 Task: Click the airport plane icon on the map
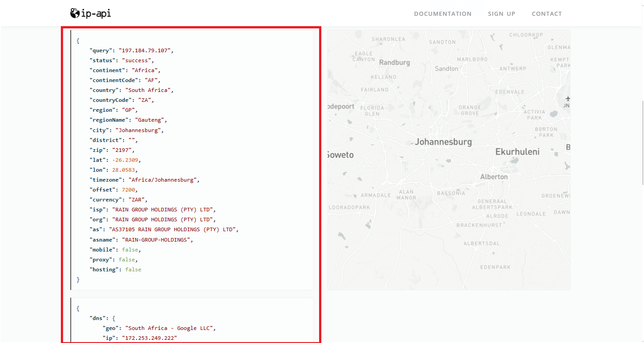(567, 98)
